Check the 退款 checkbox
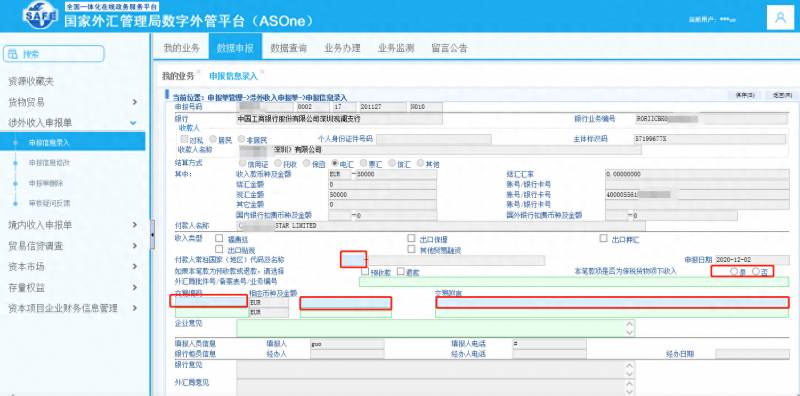Screen dimensions: 800x396 point(401,271)
